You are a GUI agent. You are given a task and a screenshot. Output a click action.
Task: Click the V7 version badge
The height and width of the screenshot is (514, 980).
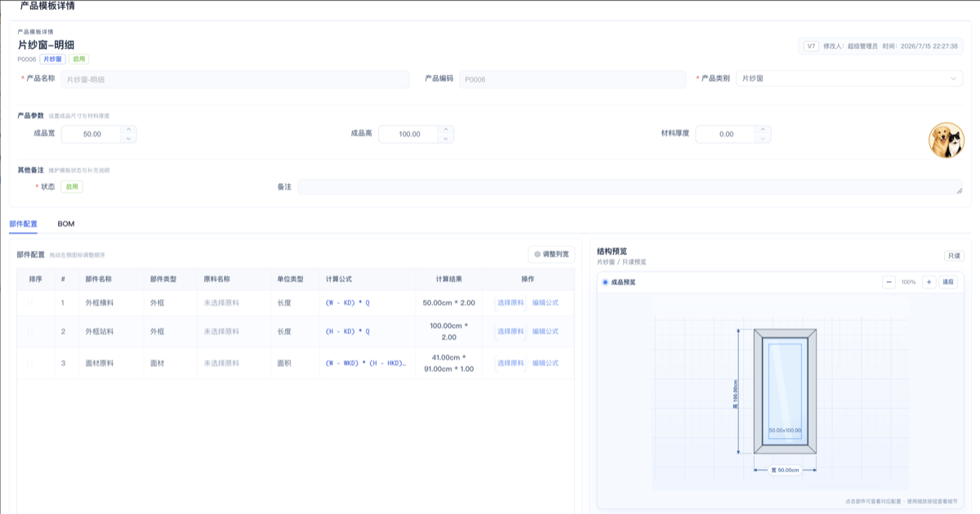(x=812, y=47)
